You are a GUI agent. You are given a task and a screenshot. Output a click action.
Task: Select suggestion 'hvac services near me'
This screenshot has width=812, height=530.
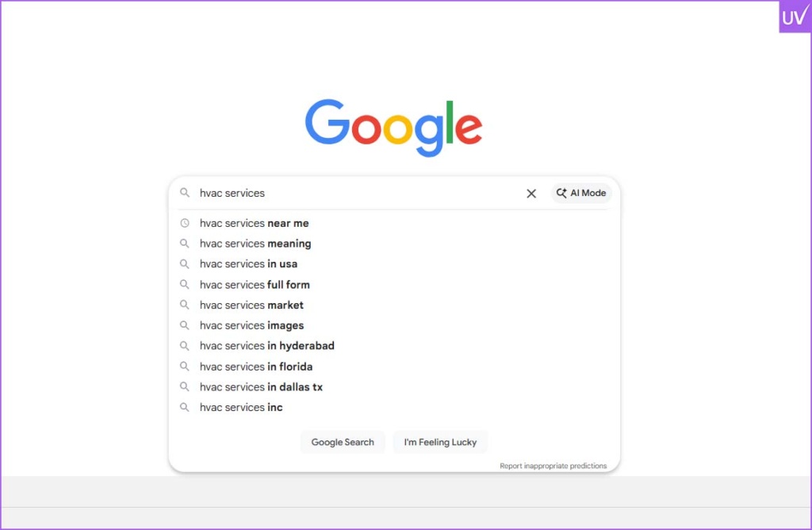pyautogui.click(x=254, y=223)
